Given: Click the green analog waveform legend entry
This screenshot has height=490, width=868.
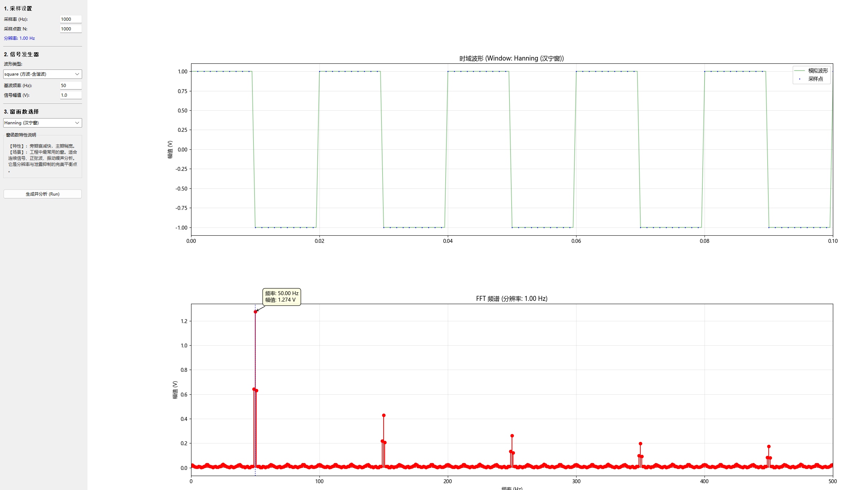Looking at the screenshot, I should click(x=817, y=71).
